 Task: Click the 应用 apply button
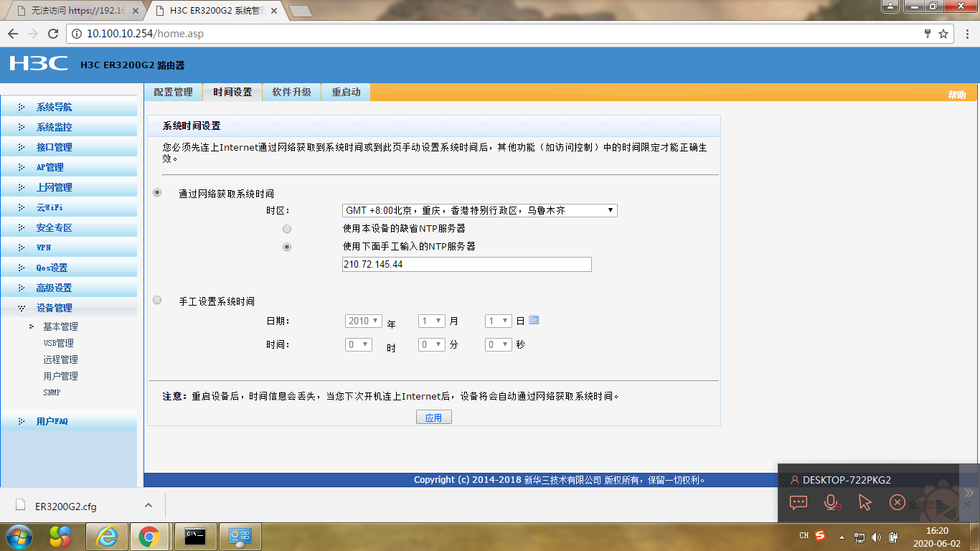[x=434, y=417]
